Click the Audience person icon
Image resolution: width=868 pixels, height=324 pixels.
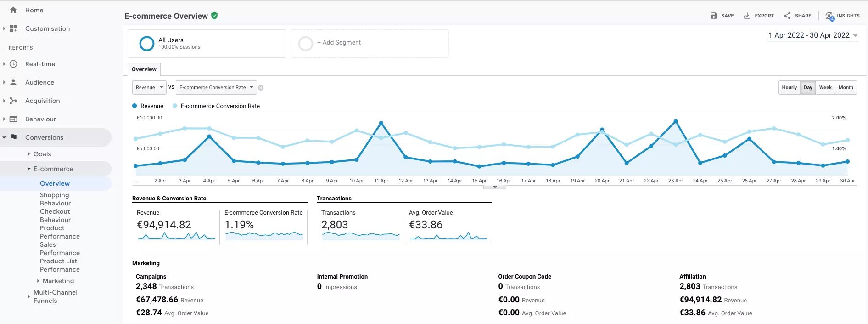click(x=13, y=82)
